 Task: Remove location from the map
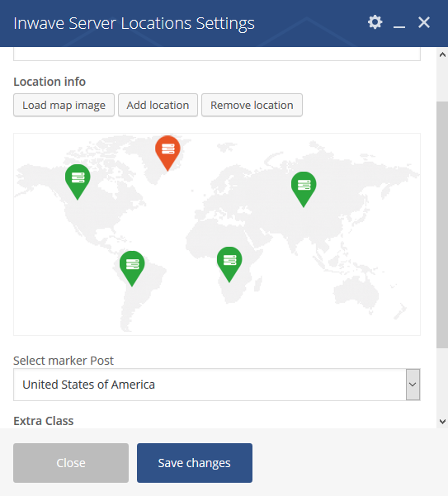point(252,105)
